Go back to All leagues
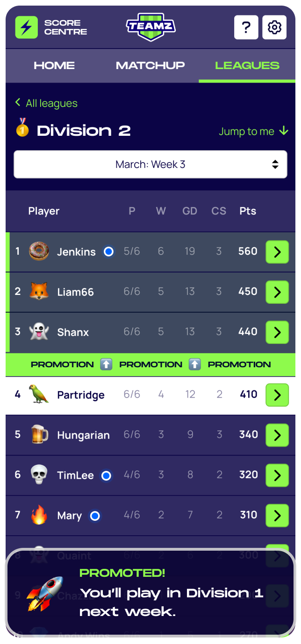Screen dimensions: 301x644 pyautogui.click(x=46, y=103)
